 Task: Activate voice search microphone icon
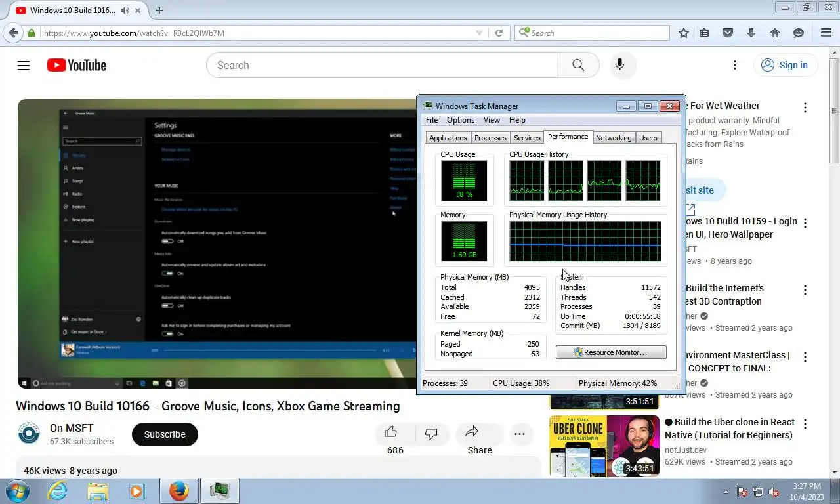click(x=619, y=65)
